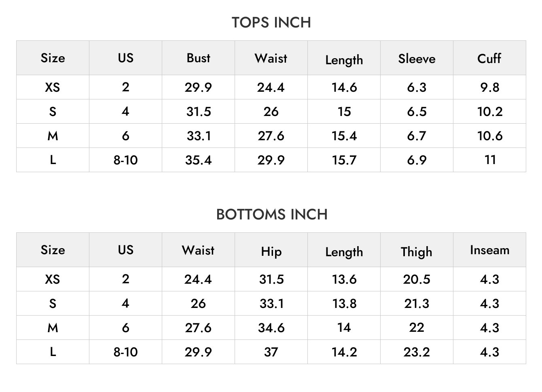Screen dimensions: 542x392
Task: Click the 10.6 cuff measurement
Action: coord(490,136)
